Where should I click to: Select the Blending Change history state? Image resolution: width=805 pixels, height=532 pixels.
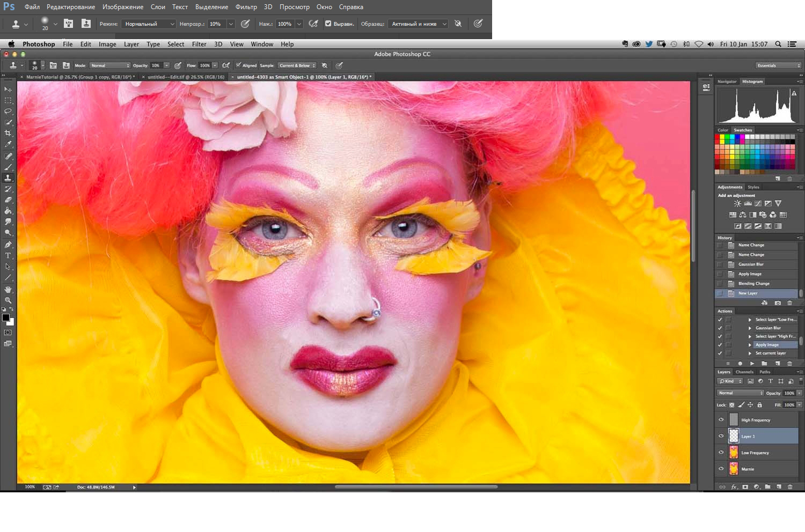(753, 284)
